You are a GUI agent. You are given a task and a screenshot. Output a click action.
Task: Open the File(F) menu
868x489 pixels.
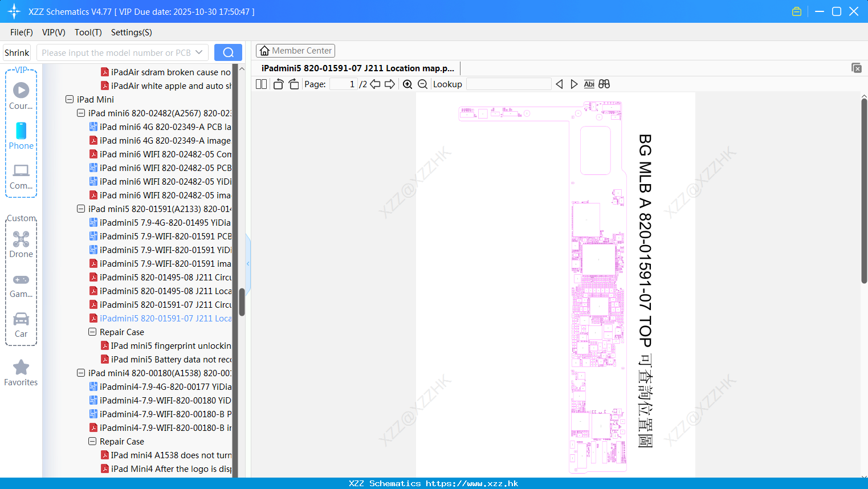(22, 32)
